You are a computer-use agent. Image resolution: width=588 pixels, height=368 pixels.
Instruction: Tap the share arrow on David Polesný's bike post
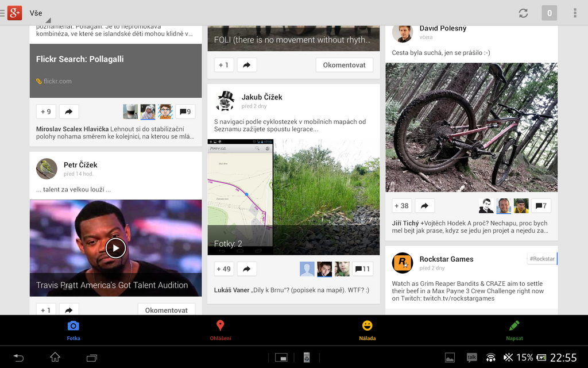click(x=424, y=205)
